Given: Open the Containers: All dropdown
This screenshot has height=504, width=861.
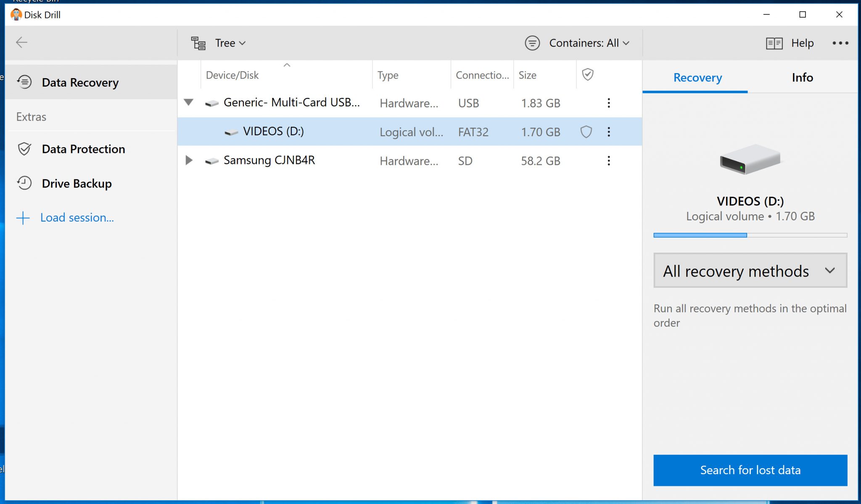Looking at the screenshot, I should coord(589,43).
